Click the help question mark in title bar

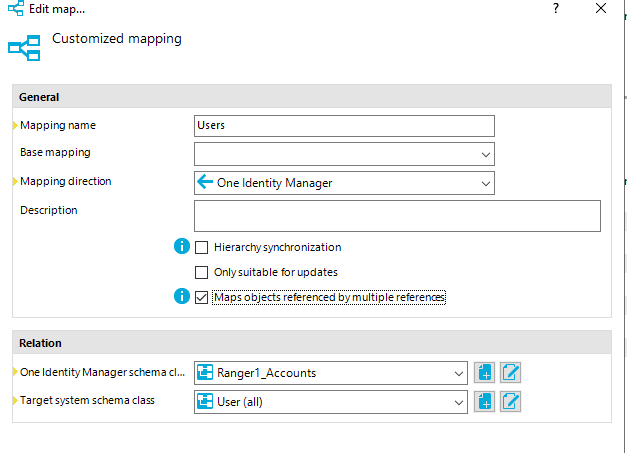[x=556, y=8]
